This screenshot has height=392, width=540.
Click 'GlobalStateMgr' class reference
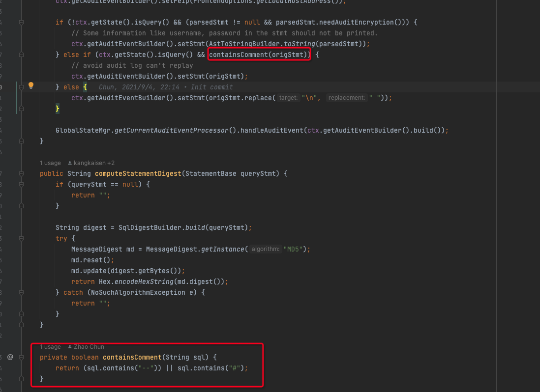pos(83,130)
